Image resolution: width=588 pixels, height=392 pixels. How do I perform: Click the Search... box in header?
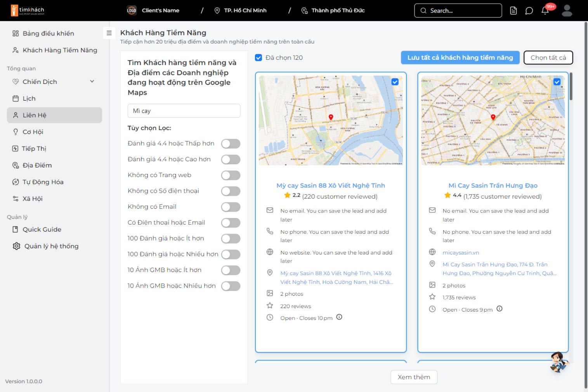pyautogui.click(x=458, y=10)
